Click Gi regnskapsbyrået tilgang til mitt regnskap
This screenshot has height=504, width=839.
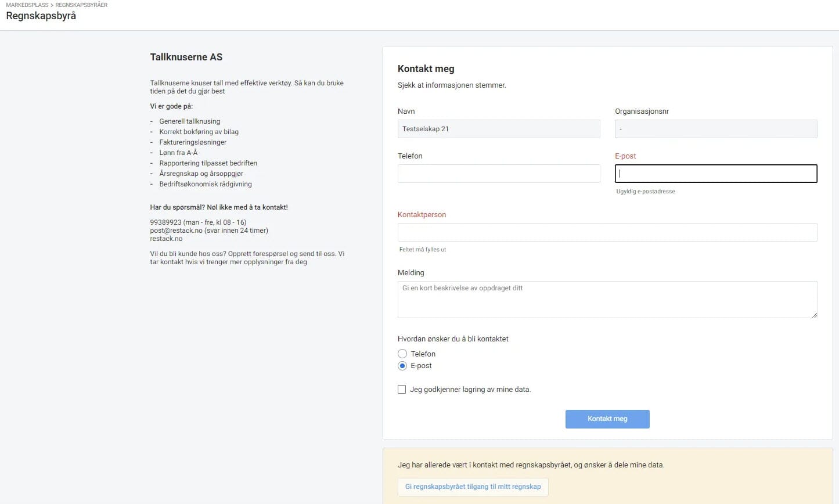pos(473,487)
